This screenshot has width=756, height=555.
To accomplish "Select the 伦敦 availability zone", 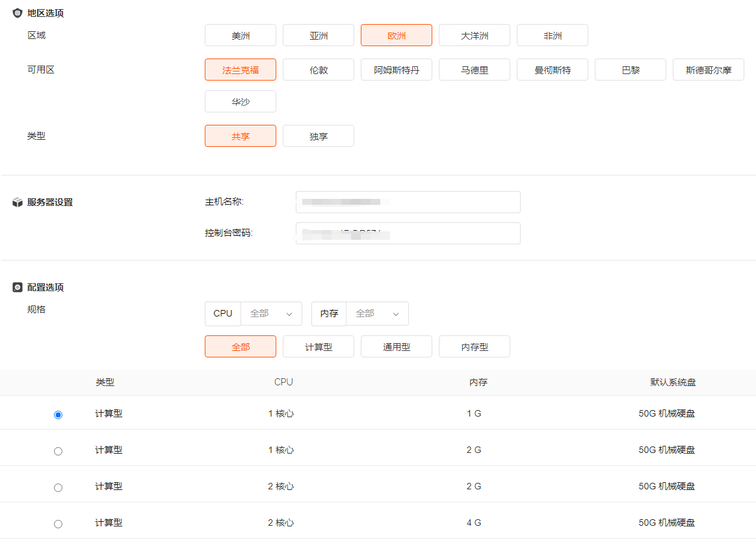I will (x=319, y=70).
